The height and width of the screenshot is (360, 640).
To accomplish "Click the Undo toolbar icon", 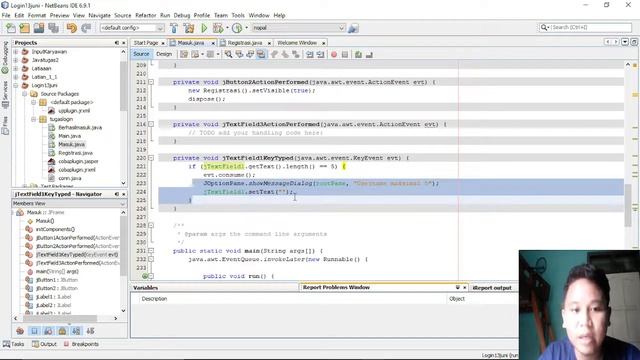I will (x=72, y=28).
